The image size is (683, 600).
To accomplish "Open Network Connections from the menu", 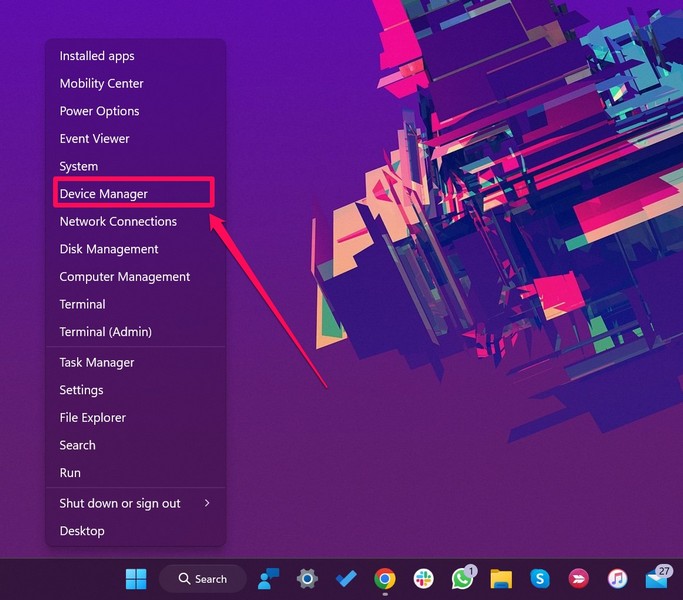I will (118, 222).
